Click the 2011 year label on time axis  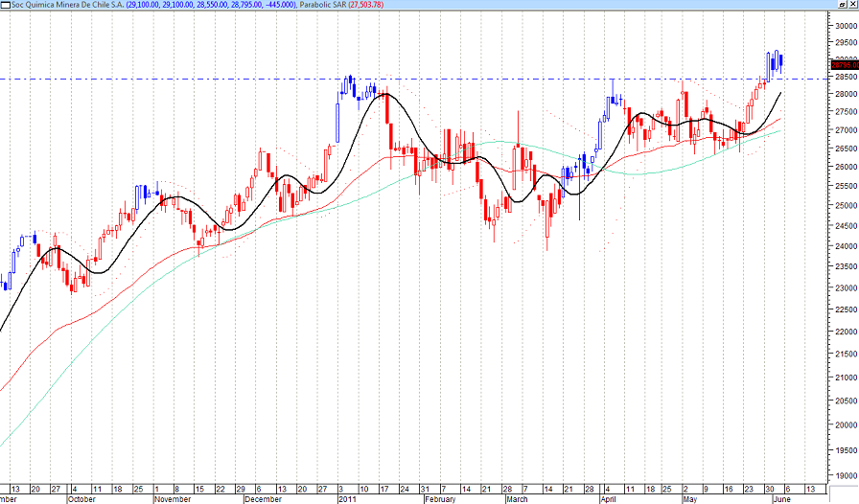point(347,499)
